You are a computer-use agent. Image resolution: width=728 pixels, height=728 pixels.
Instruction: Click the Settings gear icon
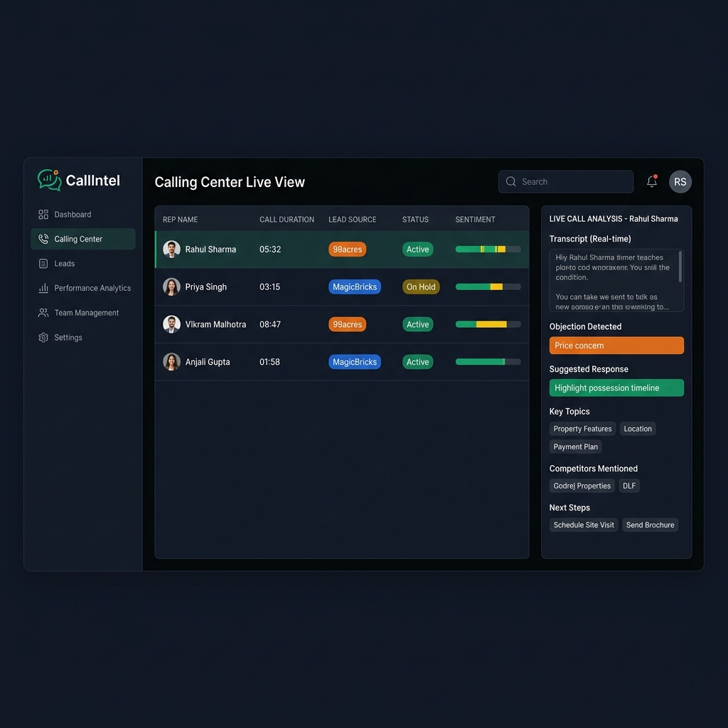[43, 338]
